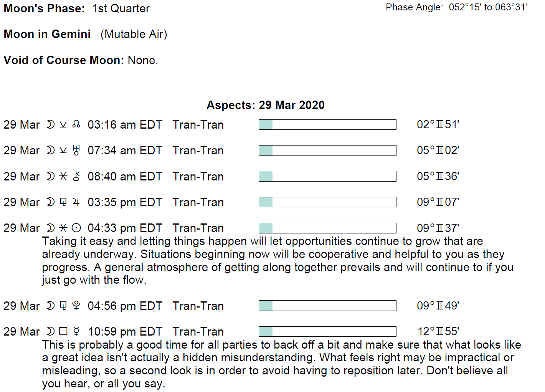The image size is (545, 392).
Task: Click the Gemini glyph in 12°55' position
Action: coord(440,331)
